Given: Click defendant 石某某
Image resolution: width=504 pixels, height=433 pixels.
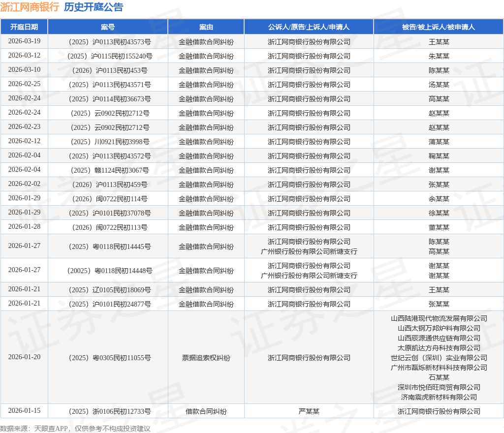Looking at the screenshot, I should click(439, 377).
